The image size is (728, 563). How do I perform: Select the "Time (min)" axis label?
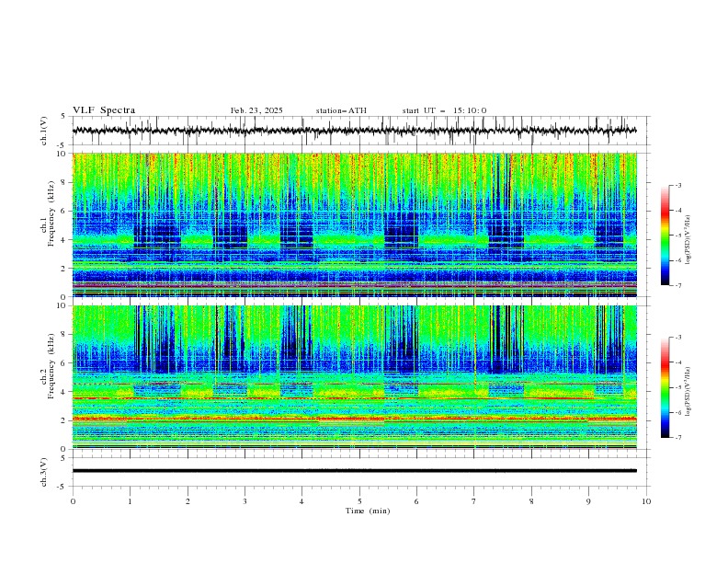pyautogui.click(x=368, y=511)
